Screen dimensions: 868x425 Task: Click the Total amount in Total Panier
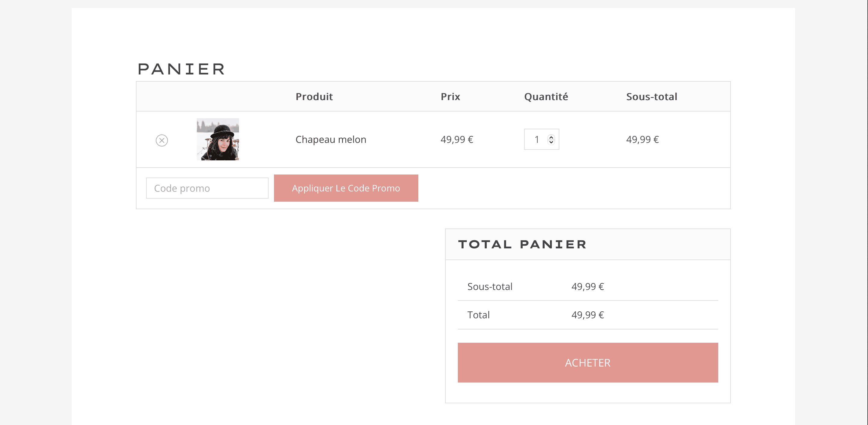click(x=587, y=315)
